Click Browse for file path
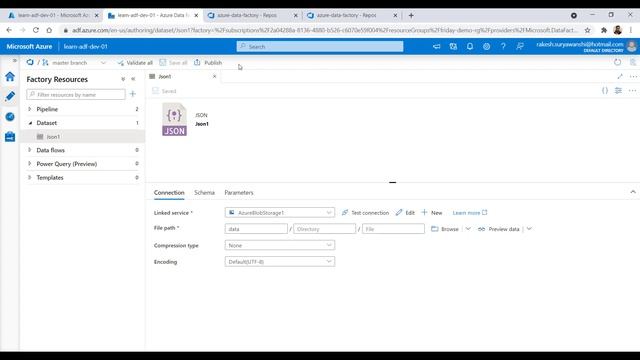This screenshot has height=360, width=640. point(445,229)
